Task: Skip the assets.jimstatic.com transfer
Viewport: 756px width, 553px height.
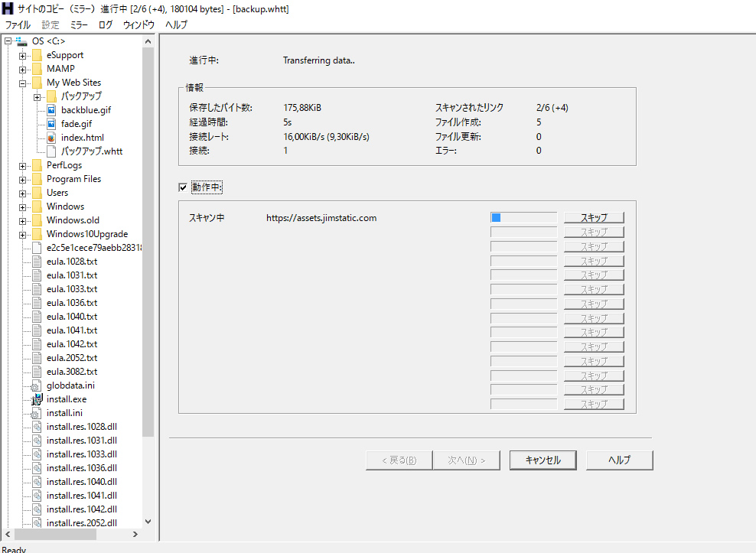Action: click(x=594, y=218)
